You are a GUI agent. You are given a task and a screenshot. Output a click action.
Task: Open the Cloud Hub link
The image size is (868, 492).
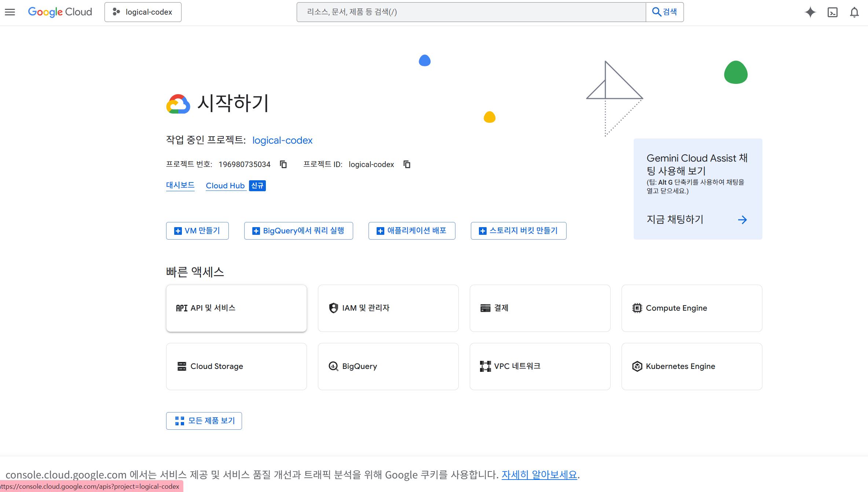tap(225, 186)
